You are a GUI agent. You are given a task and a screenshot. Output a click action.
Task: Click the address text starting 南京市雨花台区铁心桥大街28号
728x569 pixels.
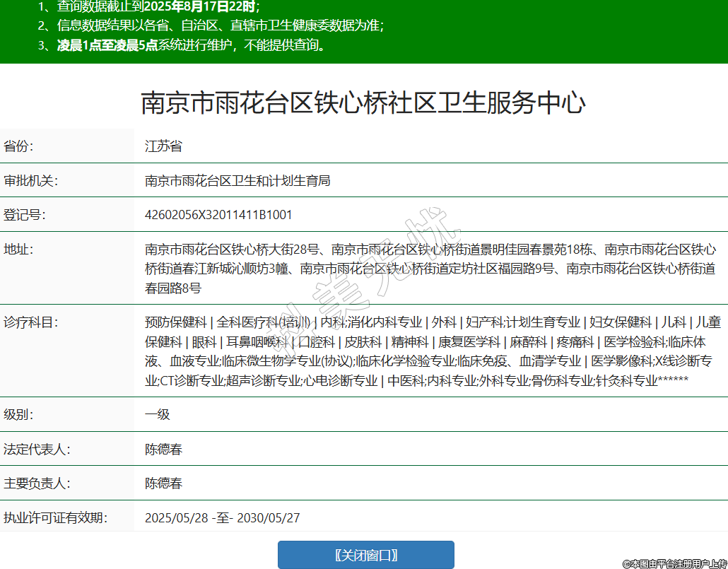point(430,269)
